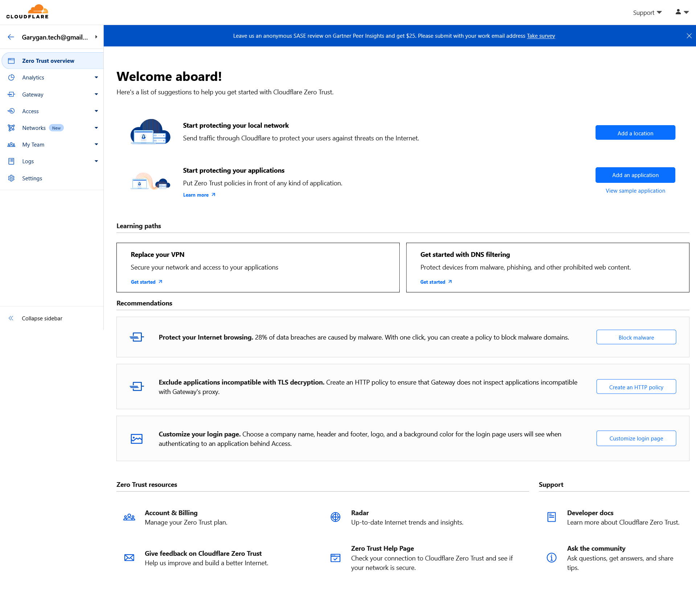Click the Access sidebar icon
This screenshot has width=696, height=616.
11,111
